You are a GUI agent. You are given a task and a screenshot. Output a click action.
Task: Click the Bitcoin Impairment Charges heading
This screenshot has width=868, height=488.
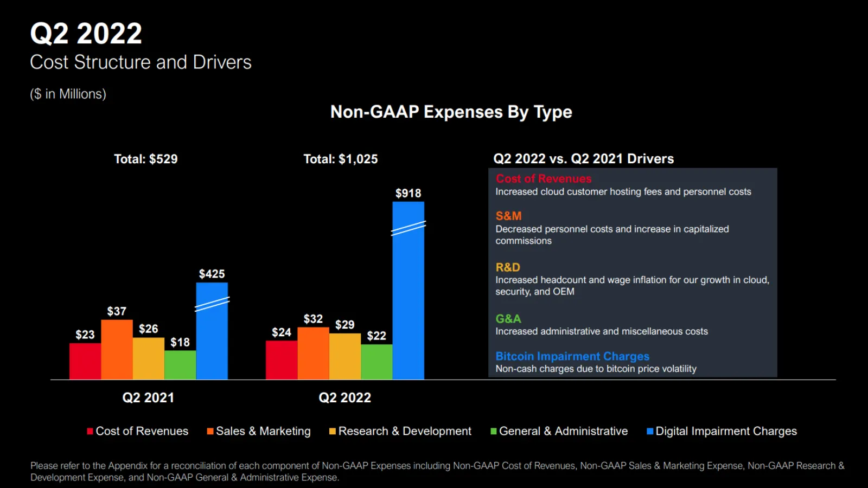(x=572, y=356)
